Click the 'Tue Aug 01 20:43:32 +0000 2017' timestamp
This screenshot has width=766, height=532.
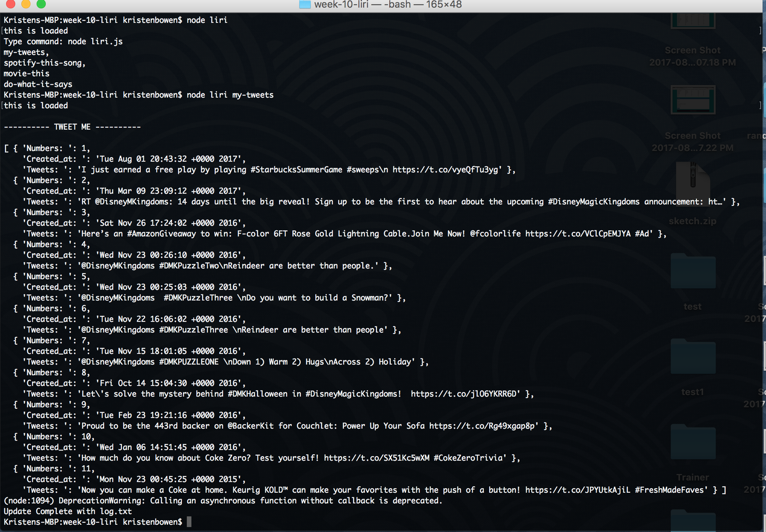click(x=168, y=159)
